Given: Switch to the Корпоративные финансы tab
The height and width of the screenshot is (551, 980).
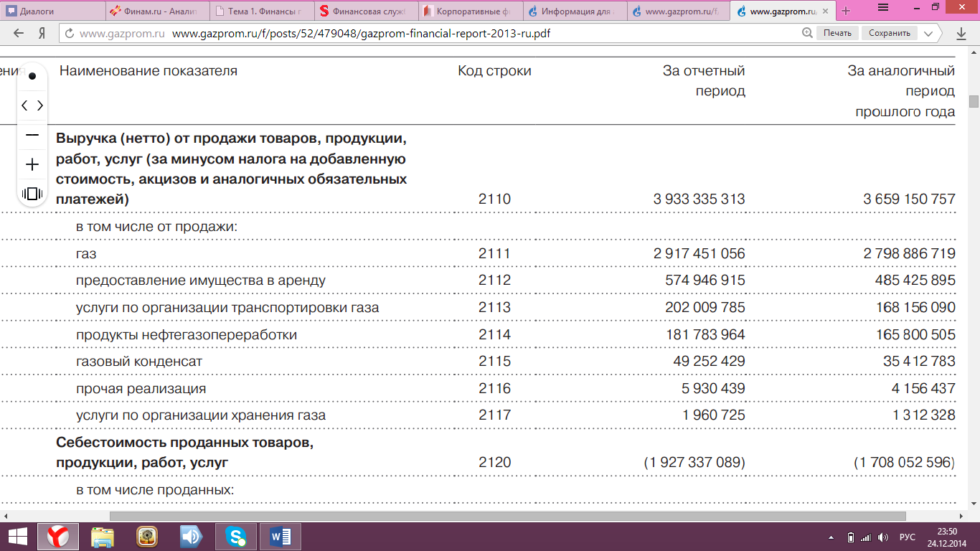Looking at the screenshot, I should (470, 11).
